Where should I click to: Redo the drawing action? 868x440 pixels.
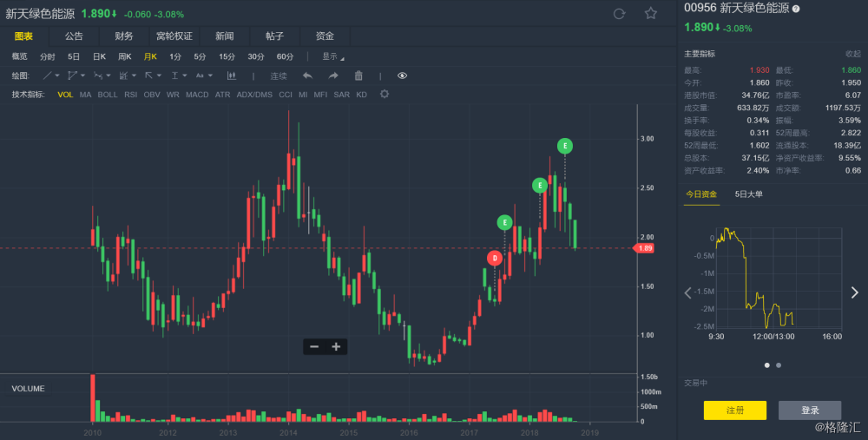coord(333,76)
